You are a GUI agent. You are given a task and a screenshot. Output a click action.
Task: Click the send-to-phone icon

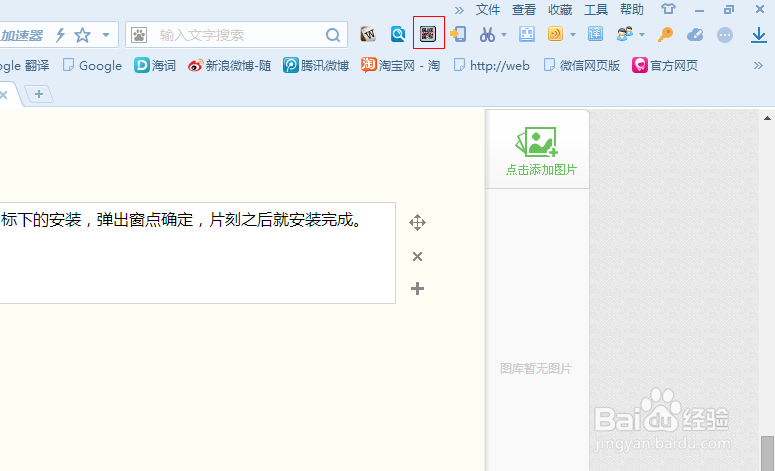click(458, 34)
